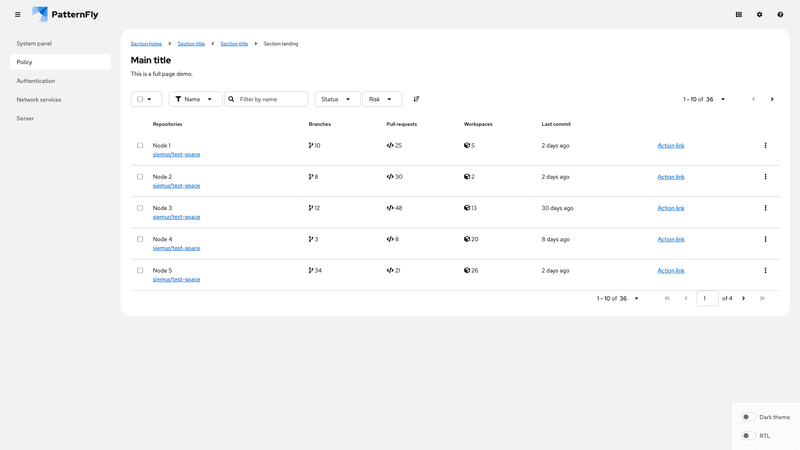Click the branch icon in Node 5 row
800x450 pixels.
tap(311, 270)
